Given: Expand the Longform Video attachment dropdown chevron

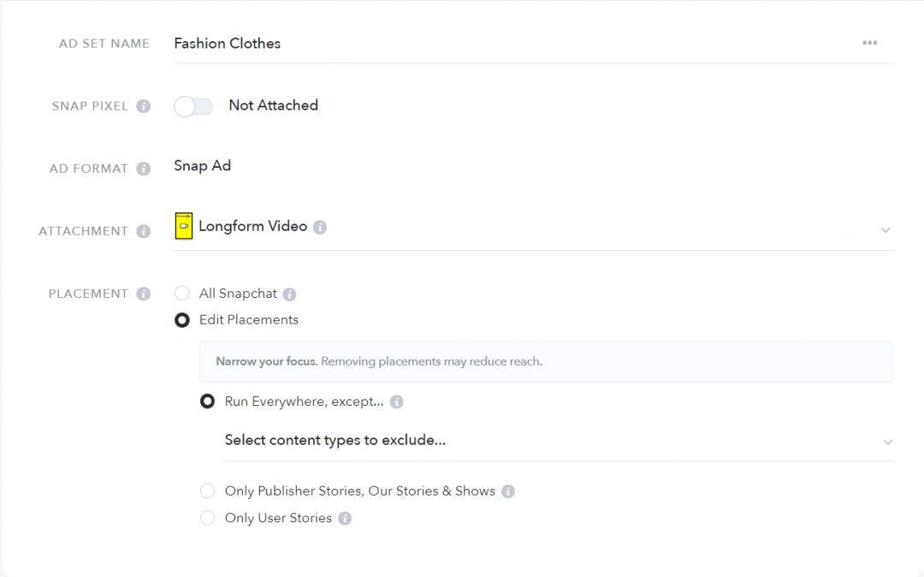Looking at the screenshot, I should 885,229.
